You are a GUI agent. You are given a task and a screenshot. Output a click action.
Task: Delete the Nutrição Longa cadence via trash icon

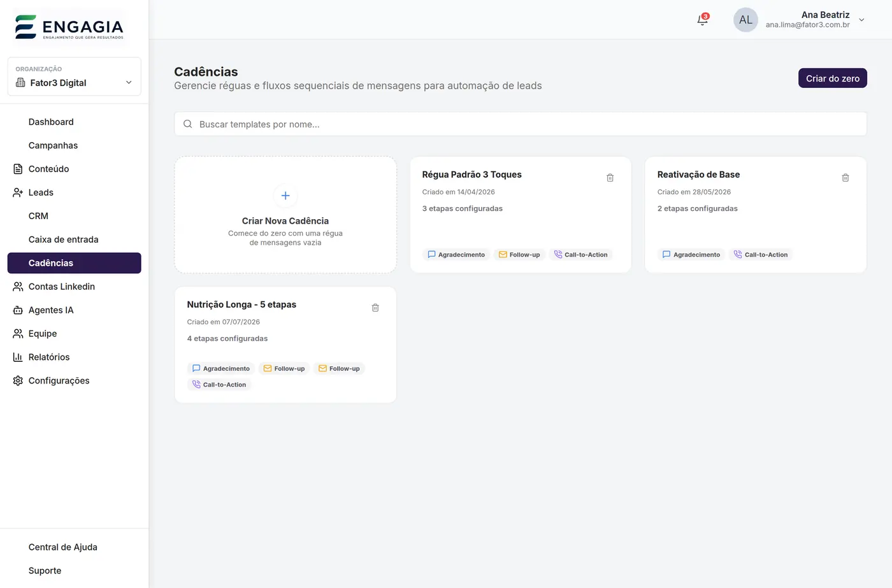tap(375, 308)
